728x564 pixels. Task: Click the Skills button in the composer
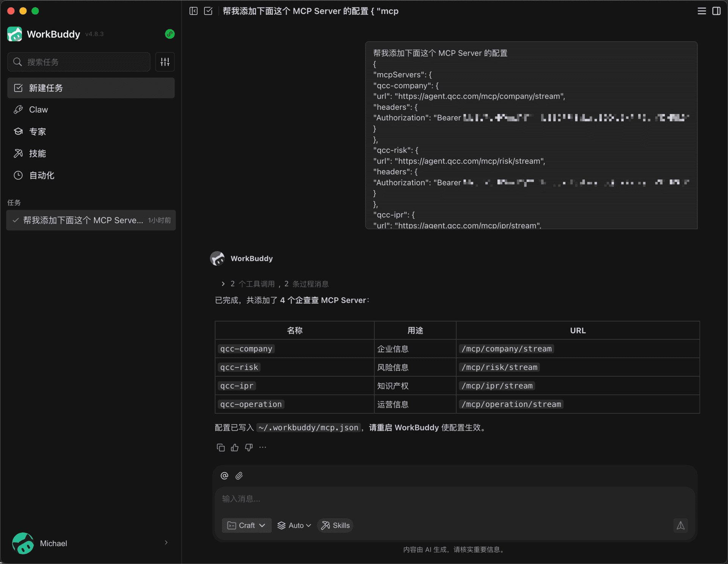pos(335,525)
